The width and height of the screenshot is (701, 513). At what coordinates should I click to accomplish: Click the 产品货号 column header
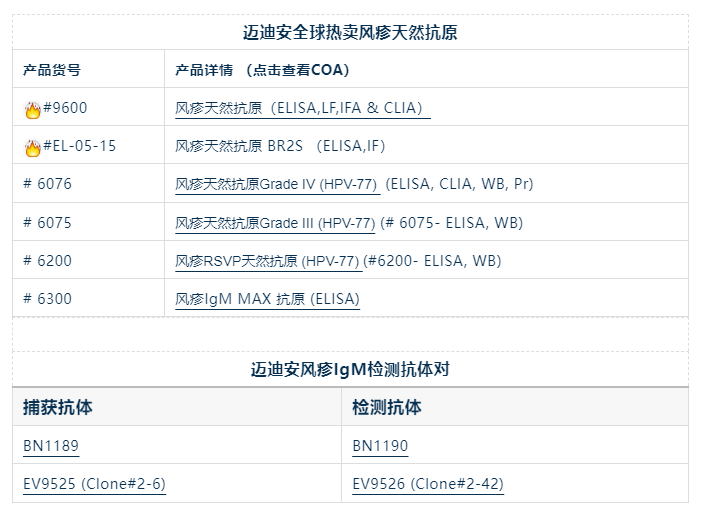52,70
